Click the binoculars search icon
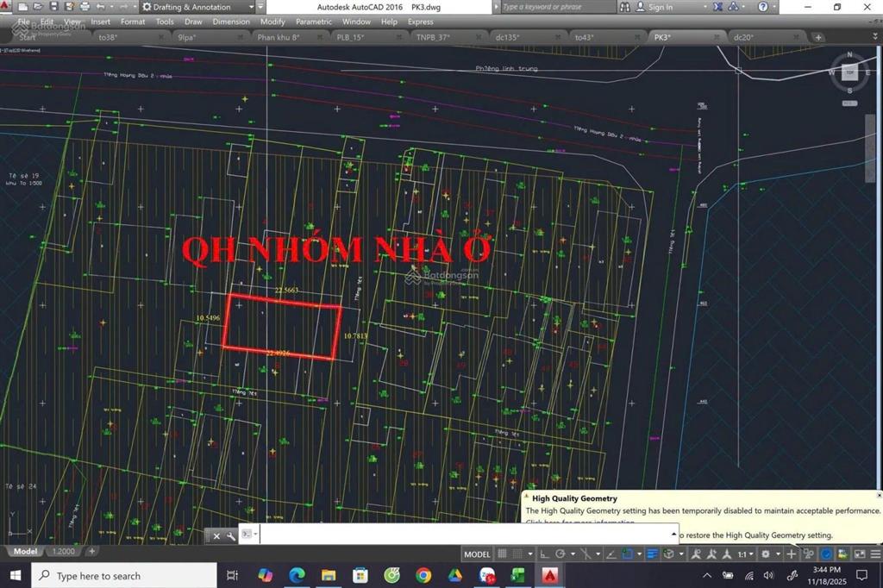 pos(624,7)
